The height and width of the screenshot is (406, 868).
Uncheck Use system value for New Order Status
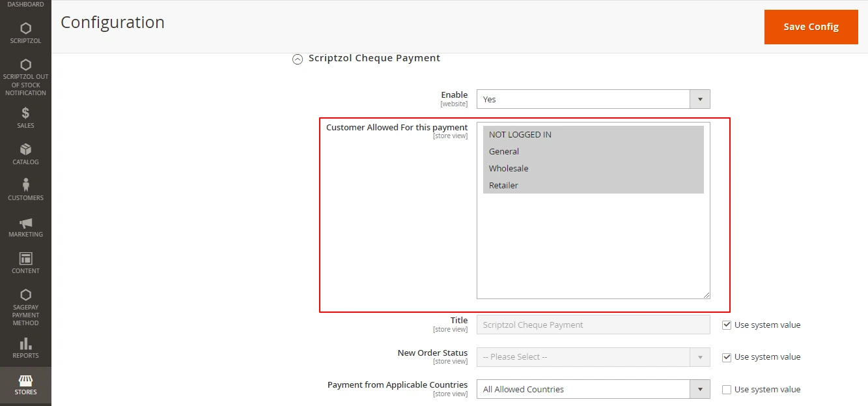pyautogui.click(x=727, y=356)
